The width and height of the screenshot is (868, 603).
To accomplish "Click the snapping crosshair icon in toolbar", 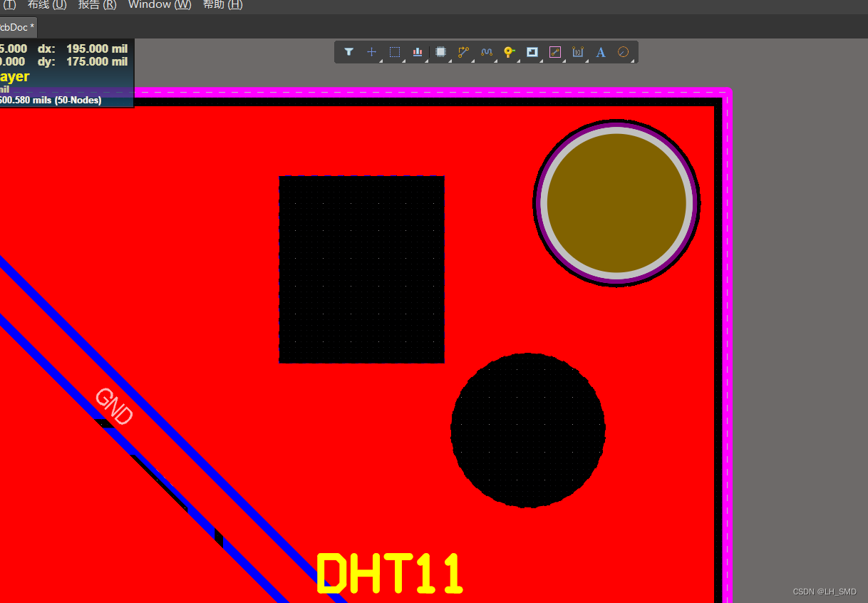I will tap(371, 52).
